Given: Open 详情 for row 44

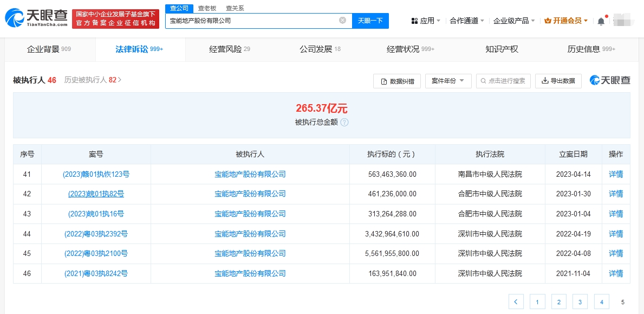Looking at the screenshot, I should coord(616,234).
